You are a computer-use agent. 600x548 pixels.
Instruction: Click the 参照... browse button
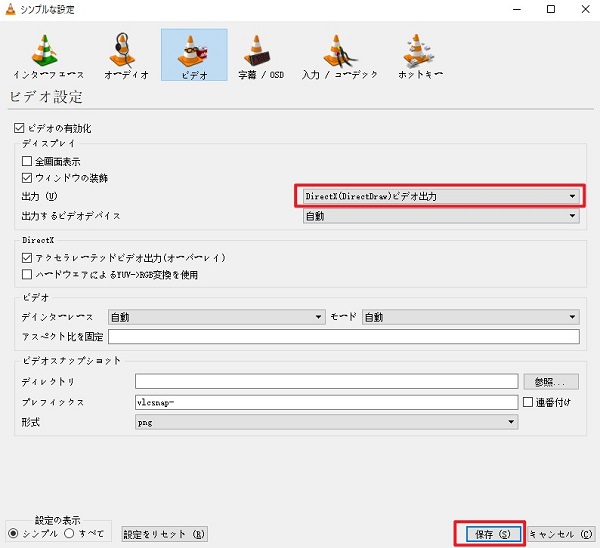point(551,382)
